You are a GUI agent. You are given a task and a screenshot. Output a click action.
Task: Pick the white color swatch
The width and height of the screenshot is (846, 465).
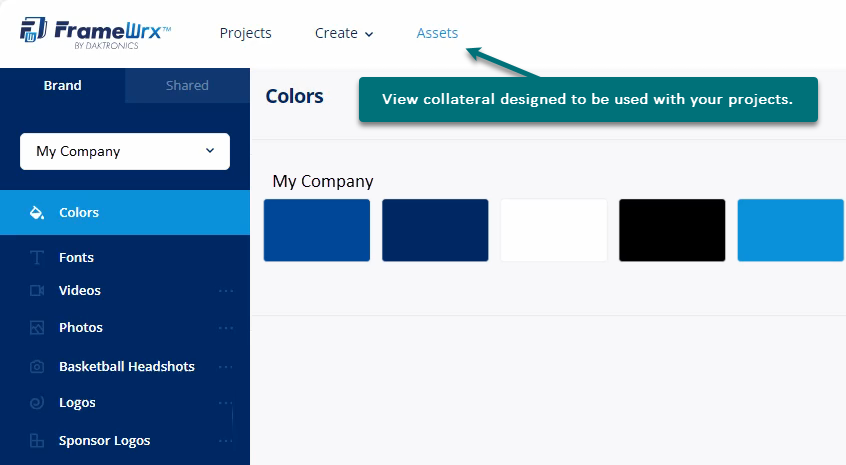[554, 230]
